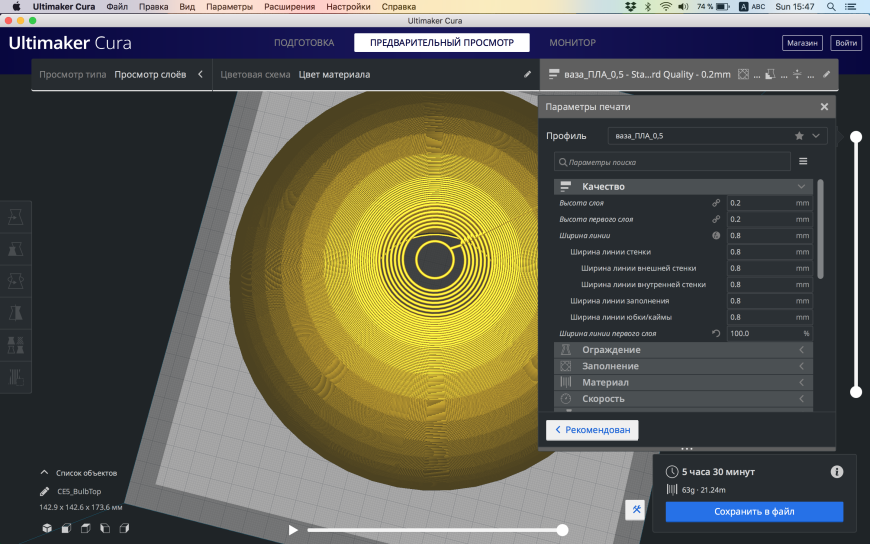Open the Правка menu
The width and height of the screenshot is (870, 544).
click(x=154, y=7)
